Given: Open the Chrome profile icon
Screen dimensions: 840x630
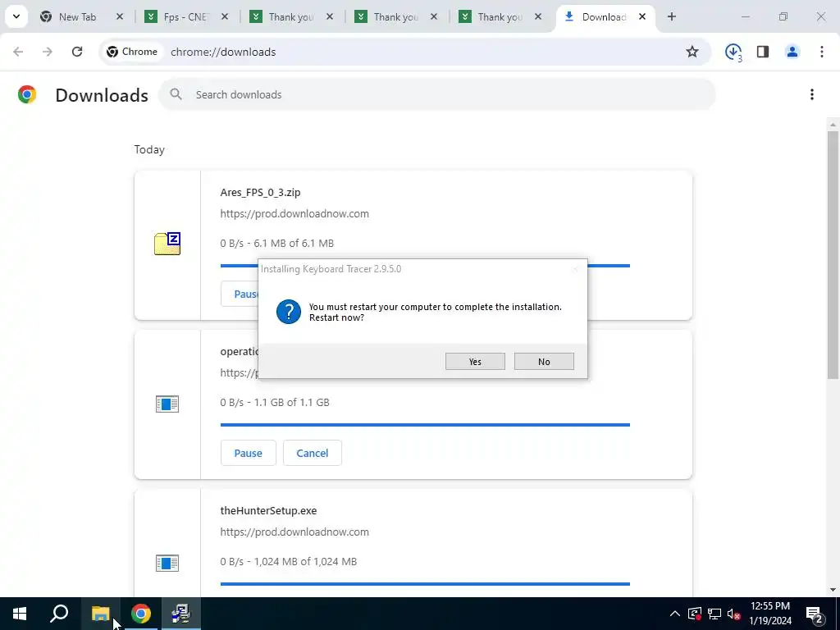Looking at the screenshot, I should [x=792, y=52].
